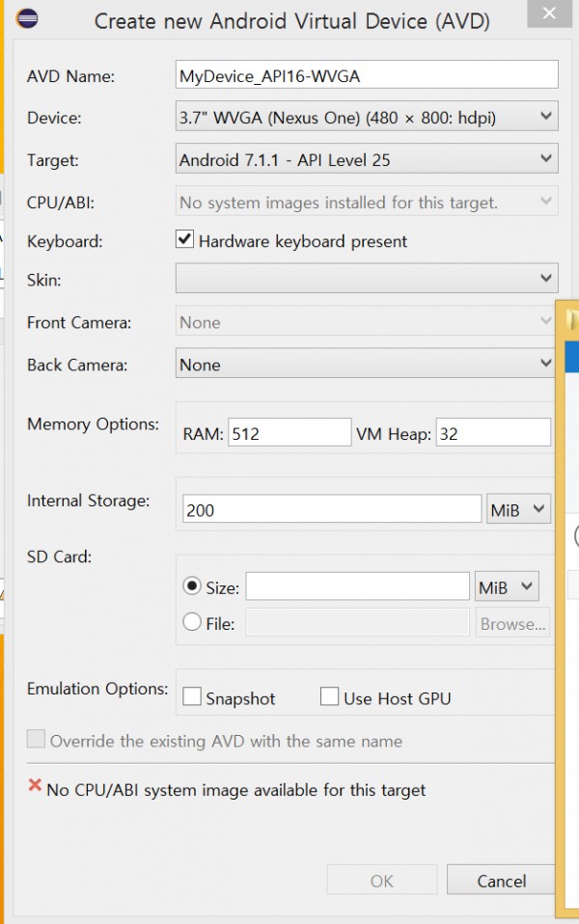
Task: Enable Use Host GPU checkbox
Action: [329, 696]
